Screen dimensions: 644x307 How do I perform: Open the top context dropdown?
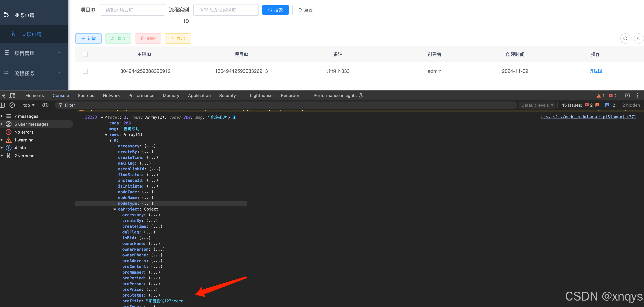tap(29, 105)
